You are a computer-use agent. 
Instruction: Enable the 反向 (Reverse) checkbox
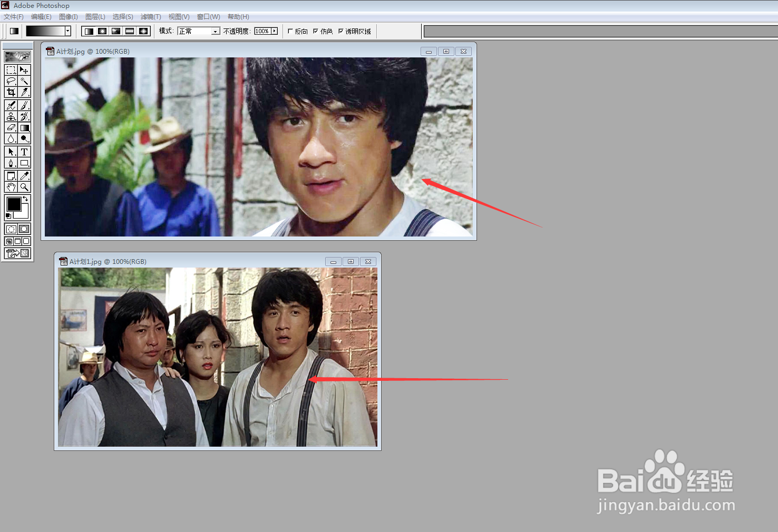[290, 31]
